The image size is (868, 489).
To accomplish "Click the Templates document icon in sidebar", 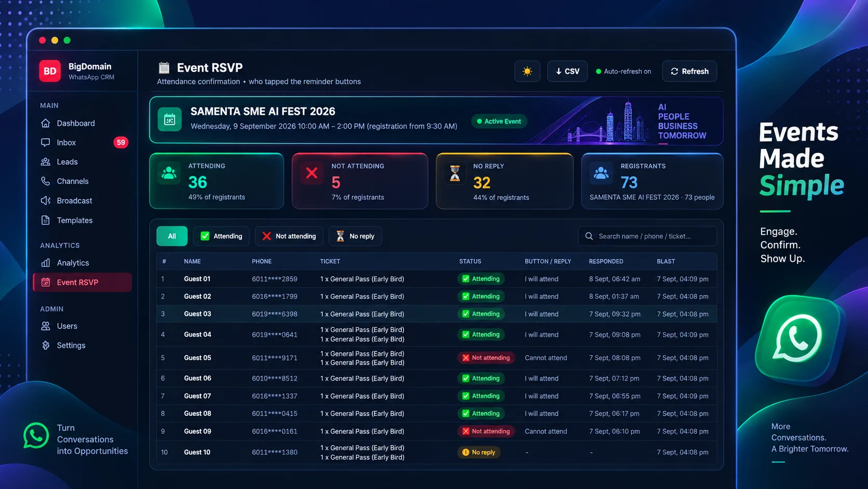I will tap(46, 220).
